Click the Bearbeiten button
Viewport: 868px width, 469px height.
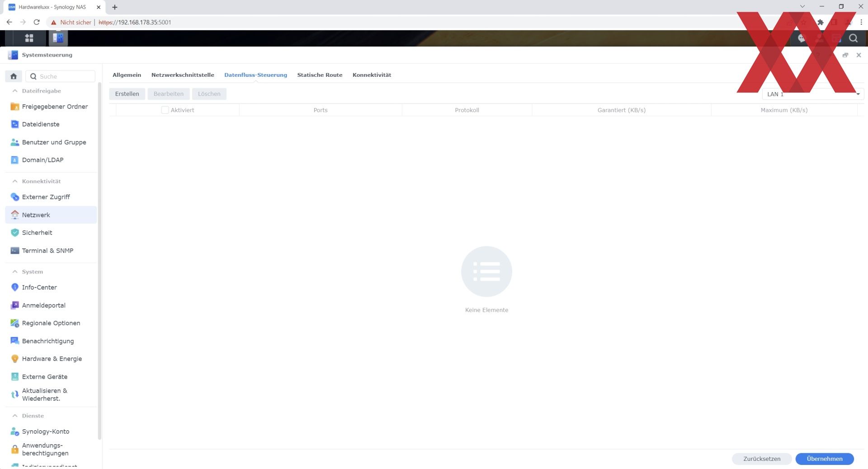click(x=169, y=94)
